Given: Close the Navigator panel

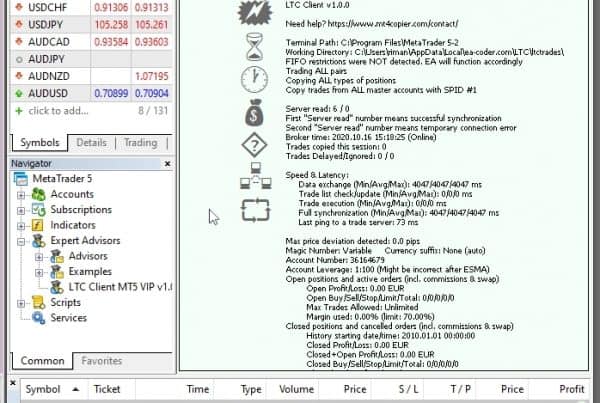Looking at the screenshot, I should click(167, 164).
